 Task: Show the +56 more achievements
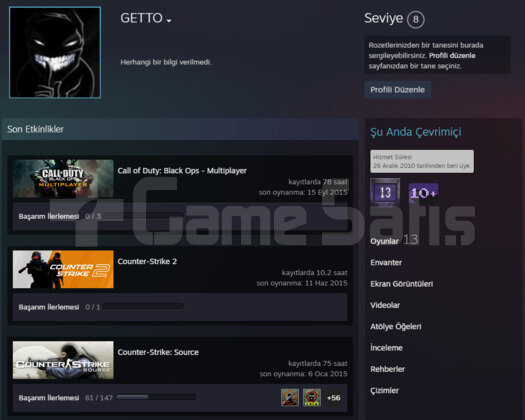click(x=333, y=398)
